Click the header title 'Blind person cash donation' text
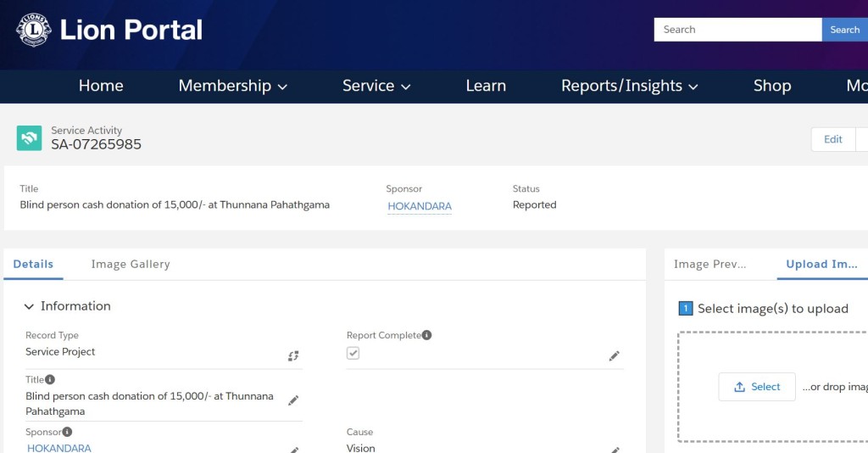This screenshot has height=453, width=868. [175, 205]
